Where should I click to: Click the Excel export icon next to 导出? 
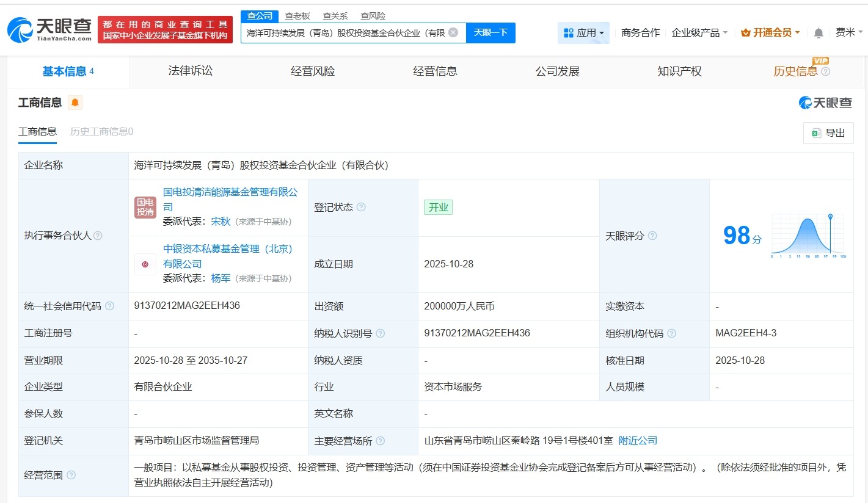point(815,132)
